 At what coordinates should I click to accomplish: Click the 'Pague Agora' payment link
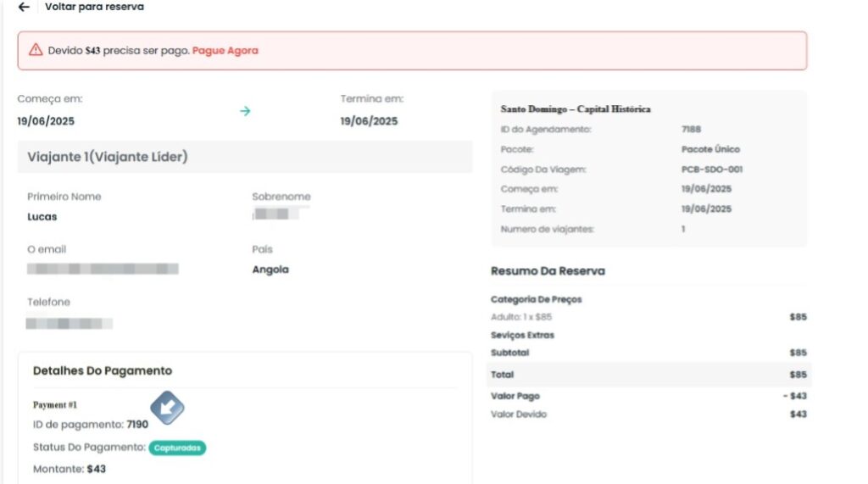[225, 51]
